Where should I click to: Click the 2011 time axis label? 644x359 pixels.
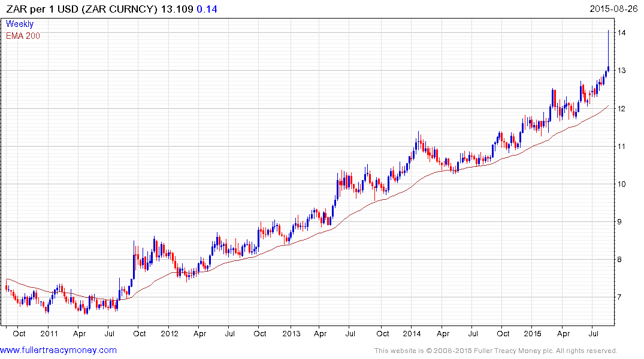click(49, 333)
